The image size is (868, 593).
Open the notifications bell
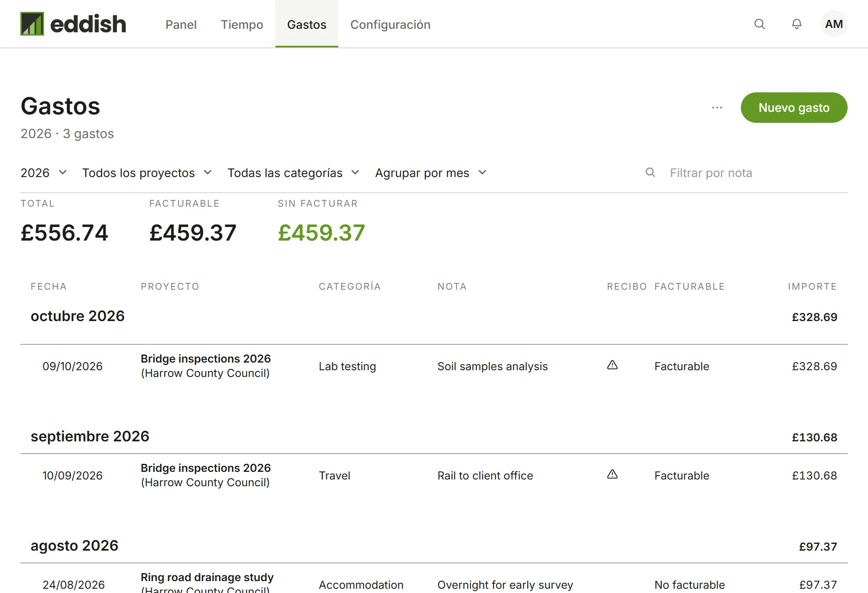[797, 24]
